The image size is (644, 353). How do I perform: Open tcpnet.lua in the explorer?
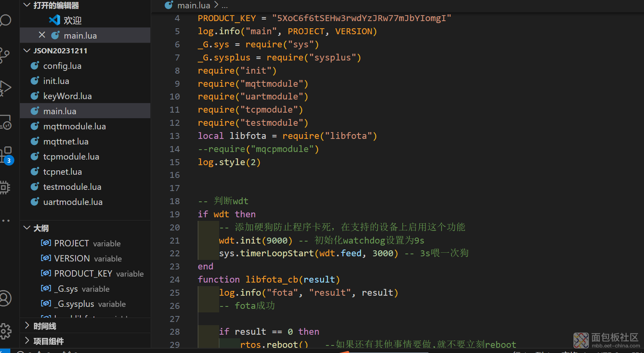[x=85, y=172]
